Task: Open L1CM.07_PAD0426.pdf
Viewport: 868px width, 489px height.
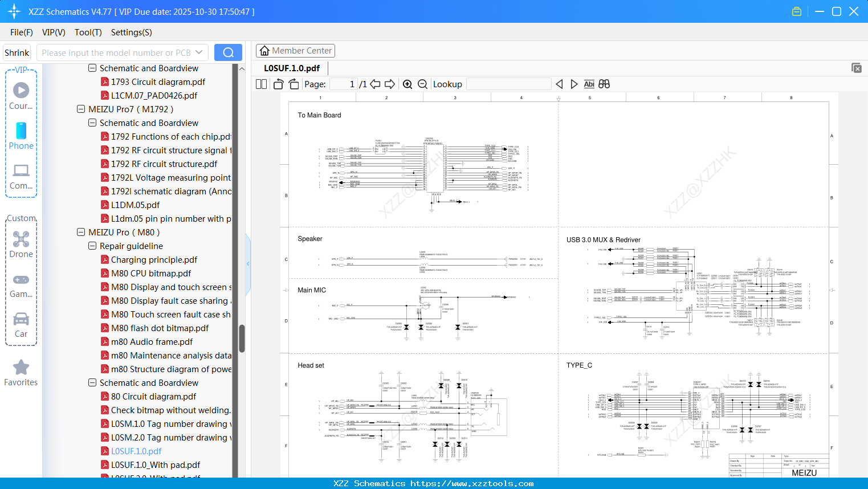Action: tap(154, 95)
